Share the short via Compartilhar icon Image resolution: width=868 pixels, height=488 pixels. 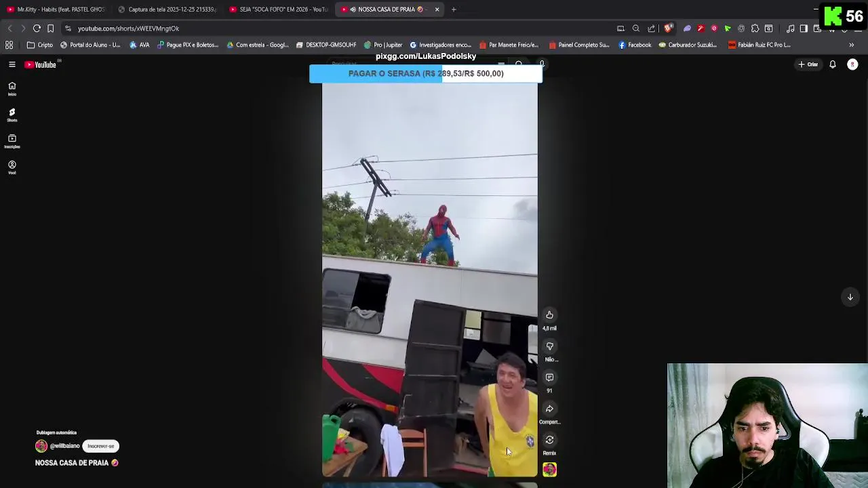pos(549,409)
